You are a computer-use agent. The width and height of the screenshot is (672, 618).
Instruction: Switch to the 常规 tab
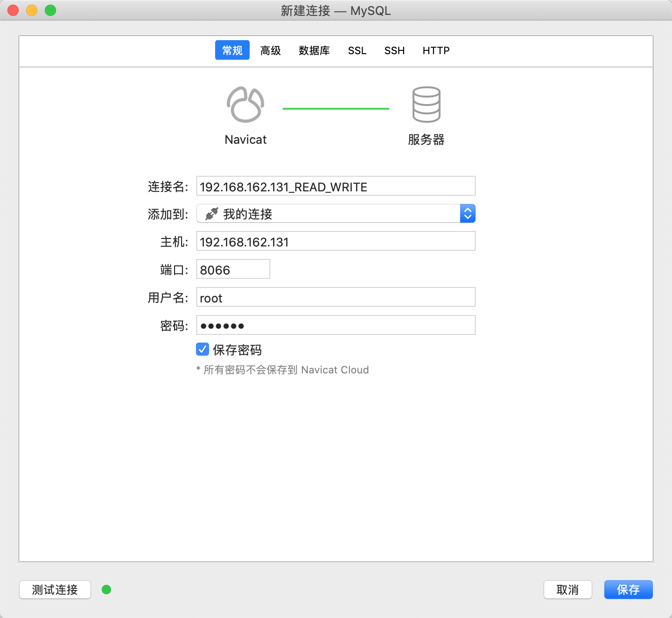[x=232, y=50]
